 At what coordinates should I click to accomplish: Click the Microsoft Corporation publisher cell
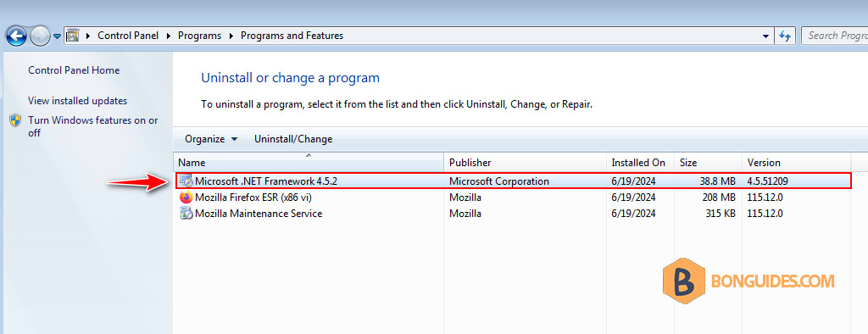coord(498,181)
